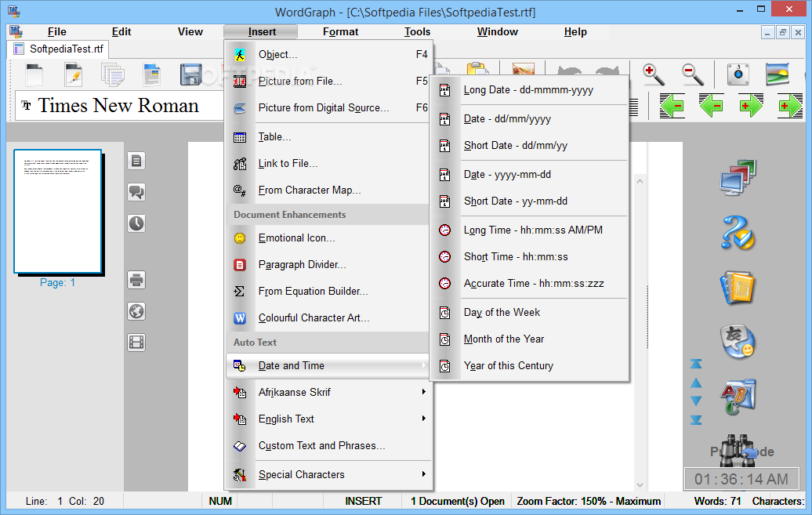
Task: Jump to top with the blue top arrow
Action: click(x=696, y=364)
